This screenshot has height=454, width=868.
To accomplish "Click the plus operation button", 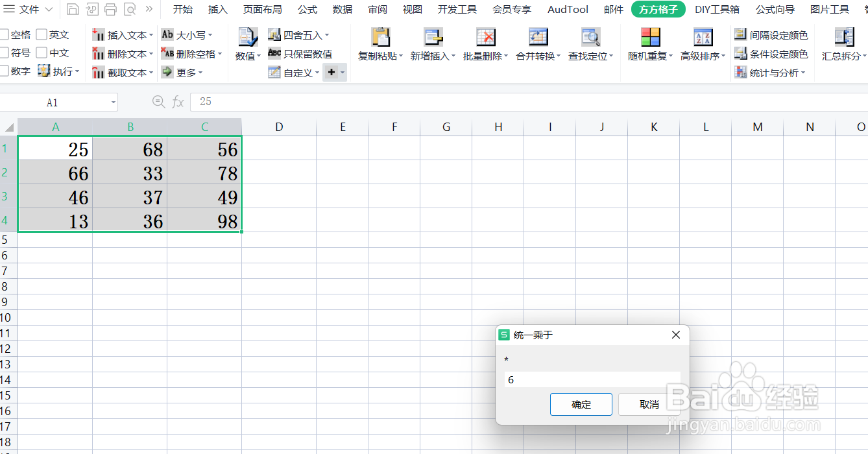I will click(331, 72).
